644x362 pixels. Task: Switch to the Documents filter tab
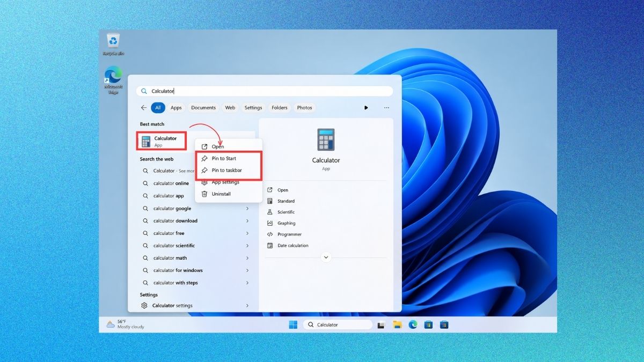click(x=203, y=108)
